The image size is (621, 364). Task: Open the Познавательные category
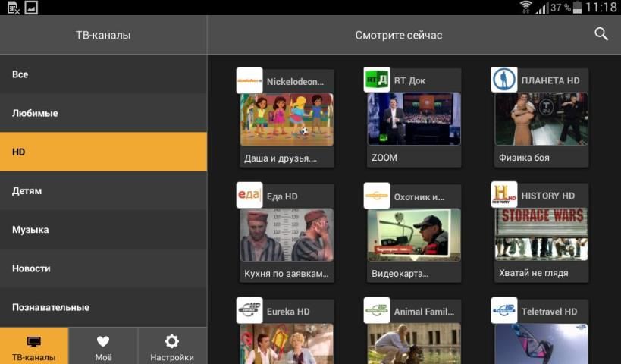point(103,307)
